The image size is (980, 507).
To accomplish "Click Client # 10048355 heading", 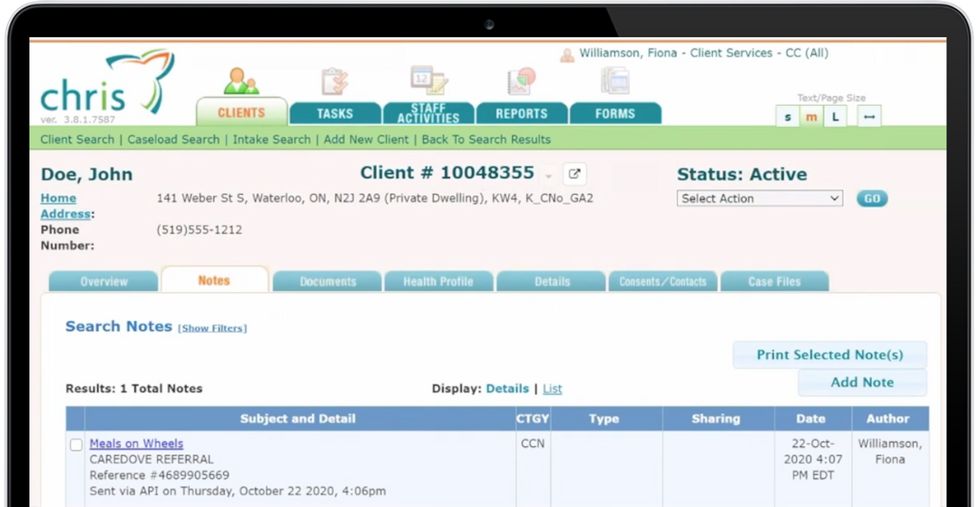I will [447, 173].
